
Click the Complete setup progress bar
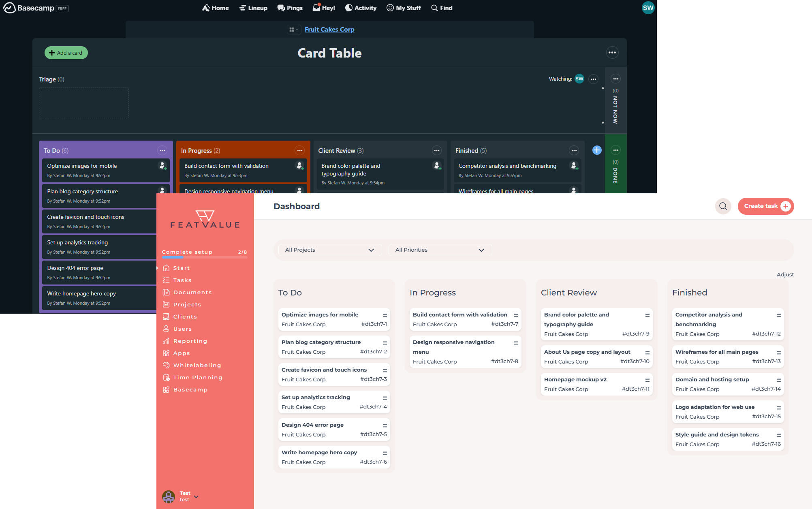click(205, 257)
